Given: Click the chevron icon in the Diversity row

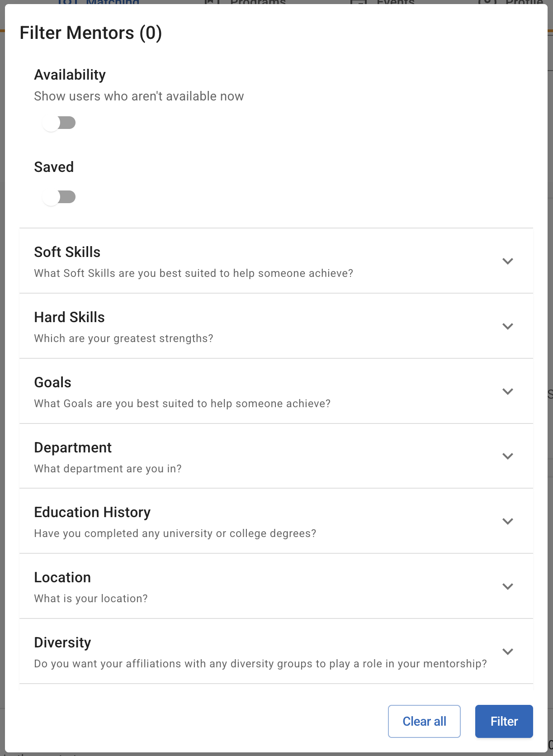Looking at the screenshot, I should (x=507, y=651).
